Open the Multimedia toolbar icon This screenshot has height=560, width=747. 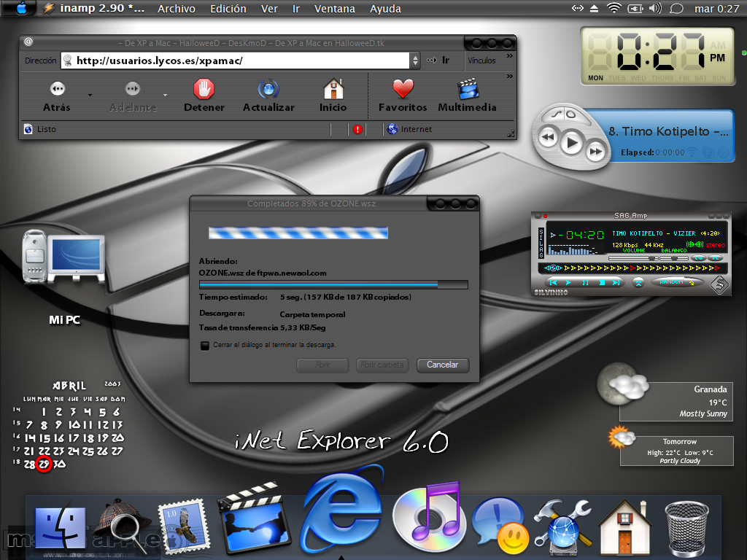pyautogui.click(x=468, y=88)
